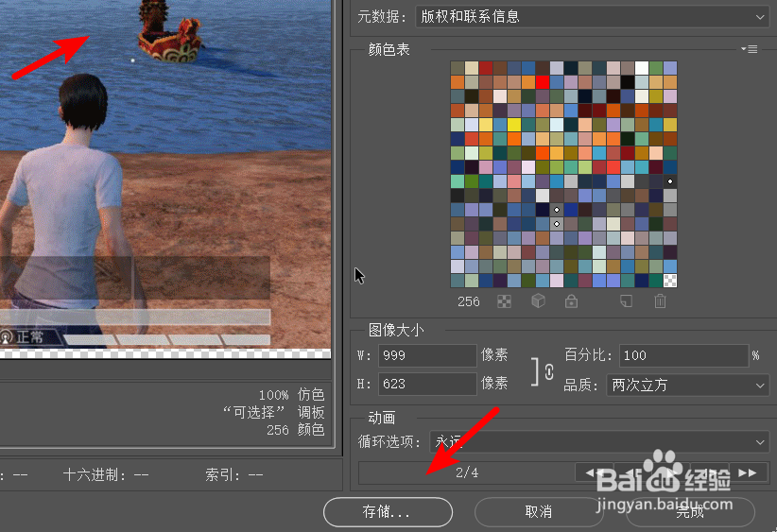Click the 像素 unit next to height
The image size is (777, 532).
pyautogui.click(x=494, y=383)
